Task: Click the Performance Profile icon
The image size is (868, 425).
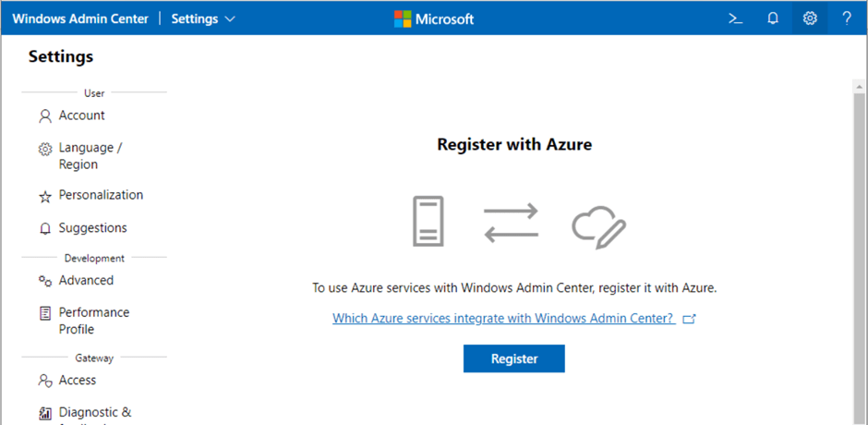Action: [44, 313]
